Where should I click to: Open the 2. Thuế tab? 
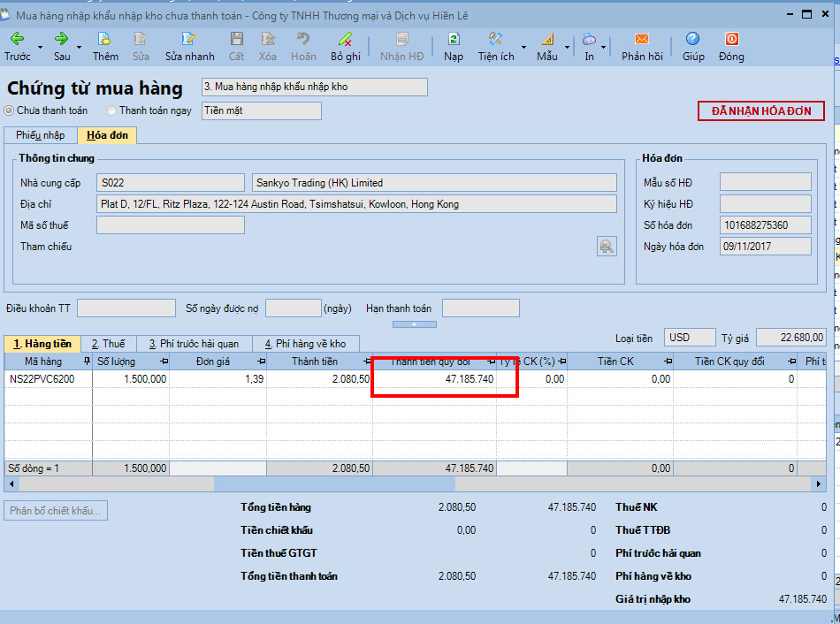[x=108, y=343]
